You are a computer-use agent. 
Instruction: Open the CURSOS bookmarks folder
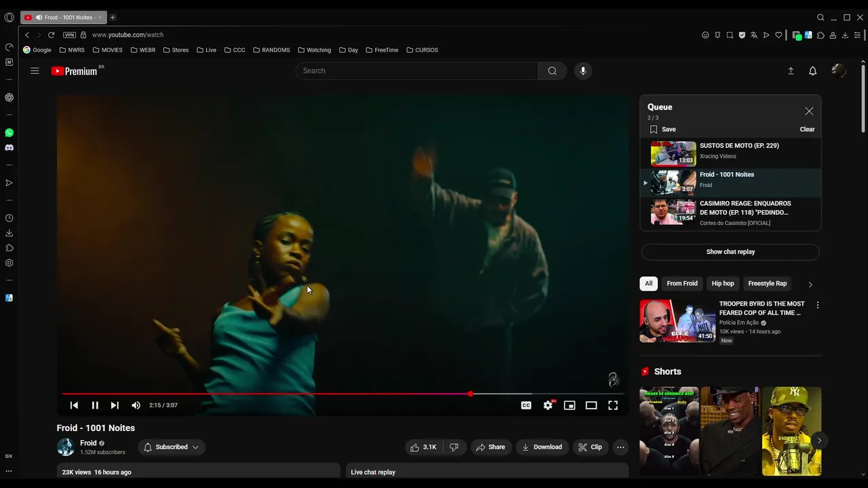pyautogui.click(x=422, y=50)
